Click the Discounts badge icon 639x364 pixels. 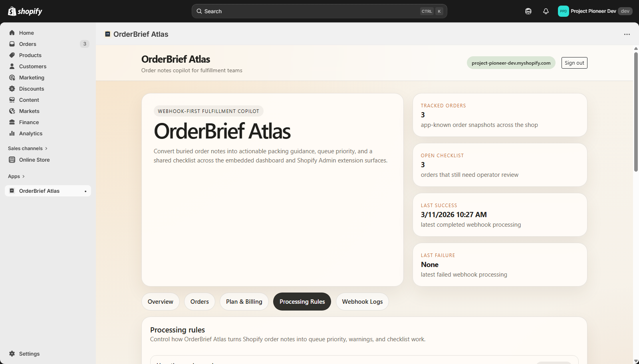[x=12, y=89]
